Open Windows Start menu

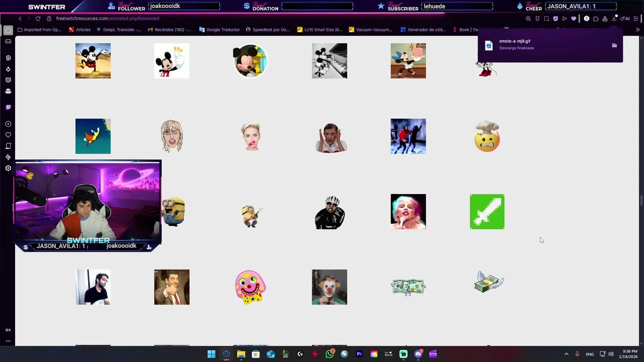[211, 354]
